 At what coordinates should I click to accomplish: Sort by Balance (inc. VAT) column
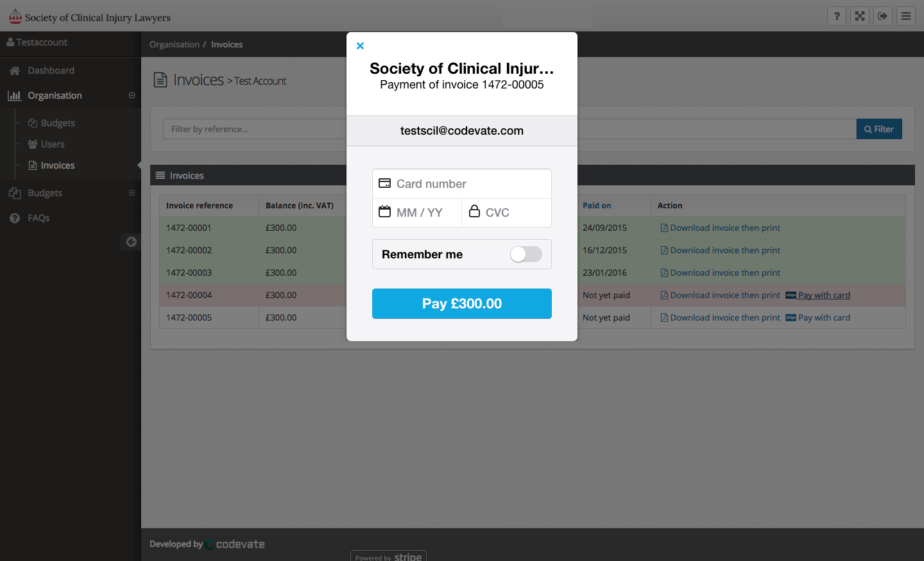point(300,206)
